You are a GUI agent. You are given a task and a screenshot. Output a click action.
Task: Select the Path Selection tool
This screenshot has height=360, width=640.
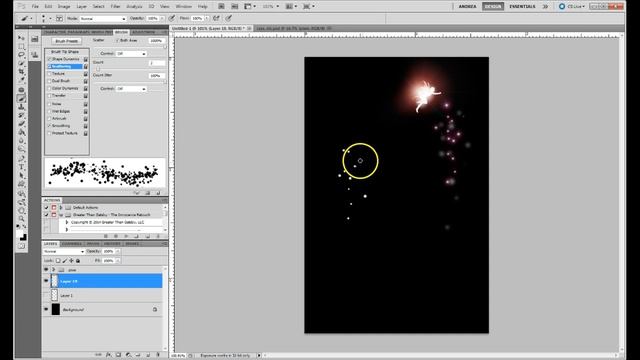(x=21, y=176)
